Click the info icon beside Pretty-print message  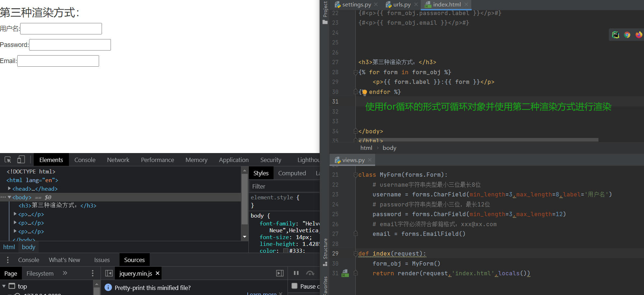pyautogui.click(x=108, y=287)
